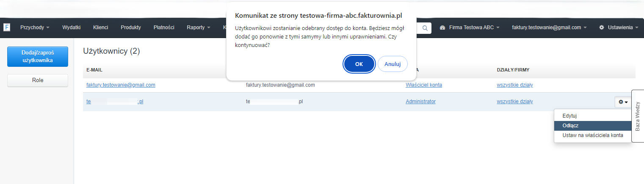This screenshot has width=644, height=184.
Task: Open the gear dropdown for the Administrator row
Action: click(623, 102)
